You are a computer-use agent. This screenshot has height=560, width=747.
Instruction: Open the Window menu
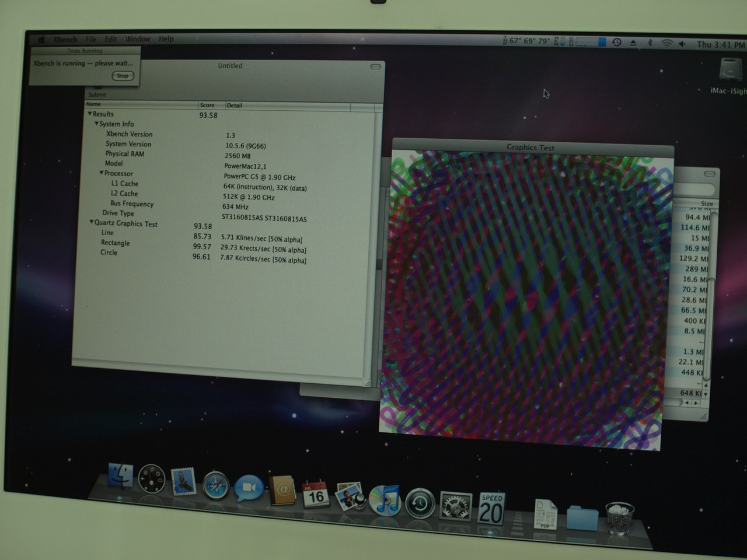pos(138,39)
